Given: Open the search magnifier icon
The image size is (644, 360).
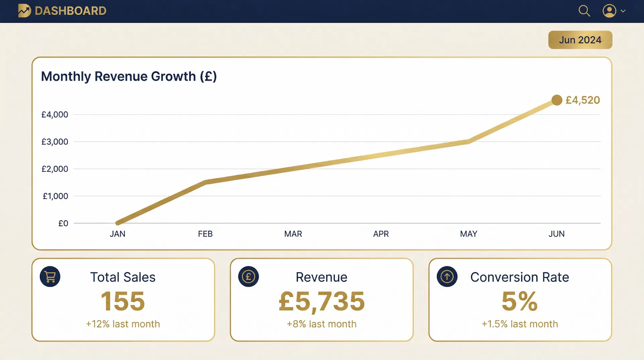Looking at the screenshot, I should pyautogui.click(x=584, y=11).
